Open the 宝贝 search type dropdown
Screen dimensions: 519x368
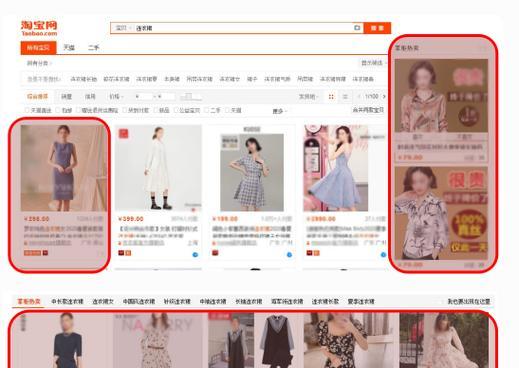123,28
